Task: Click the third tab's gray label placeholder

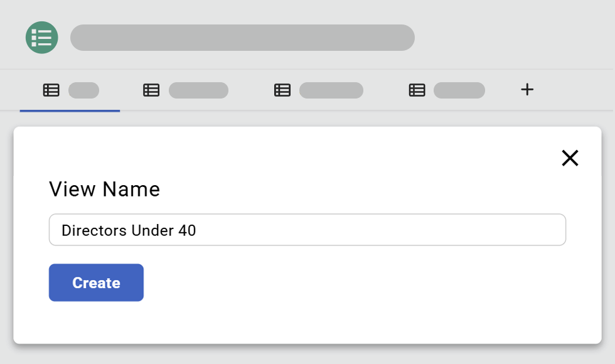Action: pyautogui.click(x=331, y=90)
